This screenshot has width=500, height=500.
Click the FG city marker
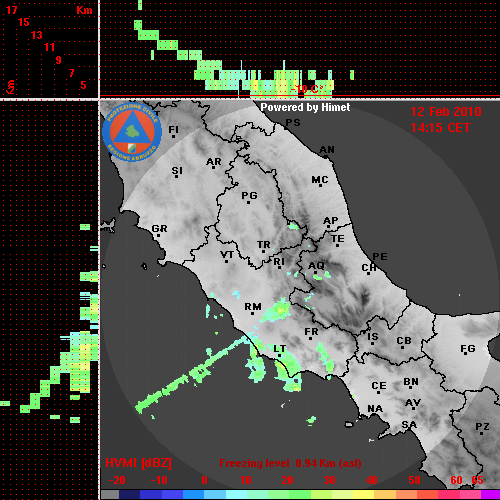point(465,354)
